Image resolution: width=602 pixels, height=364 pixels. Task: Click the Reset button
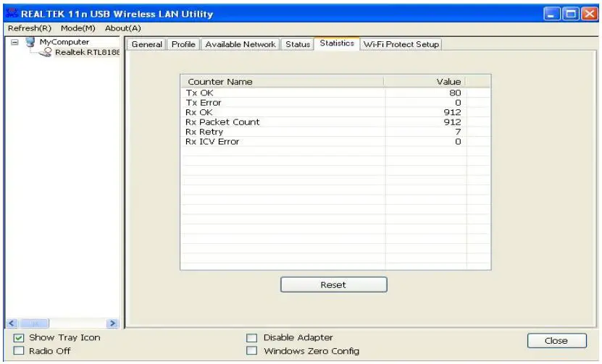click(x=334, y=284)
